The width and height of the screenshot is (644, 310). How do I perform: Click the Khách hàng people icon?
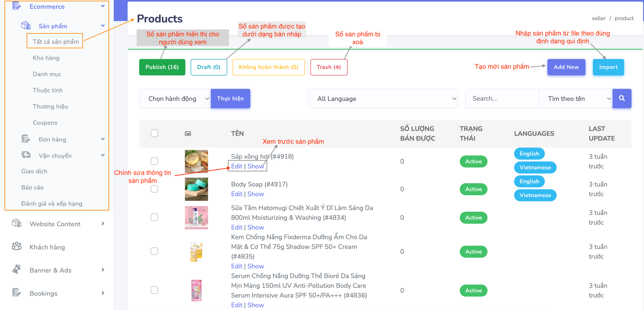tap(17, 247)
